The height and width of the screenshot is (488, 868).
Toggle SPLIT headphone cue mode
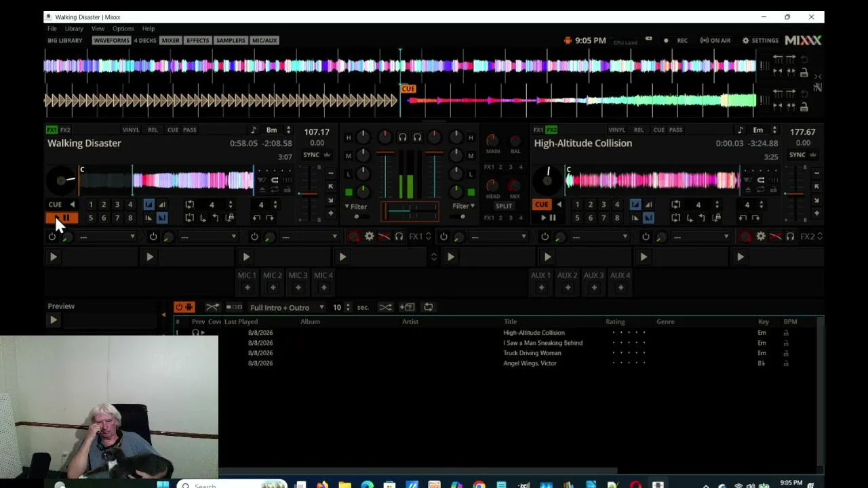(x=504, y=206)
